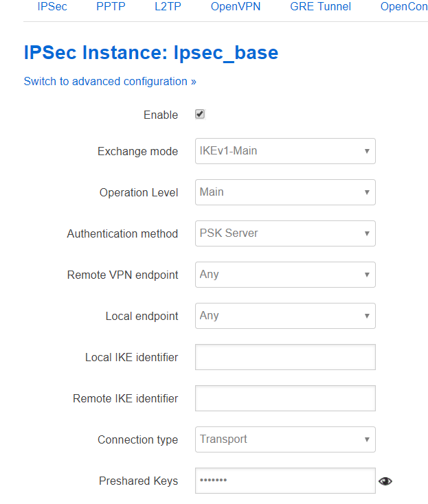Go to the L2TP tab
This screenshot has height=504, width=428.
167,7
